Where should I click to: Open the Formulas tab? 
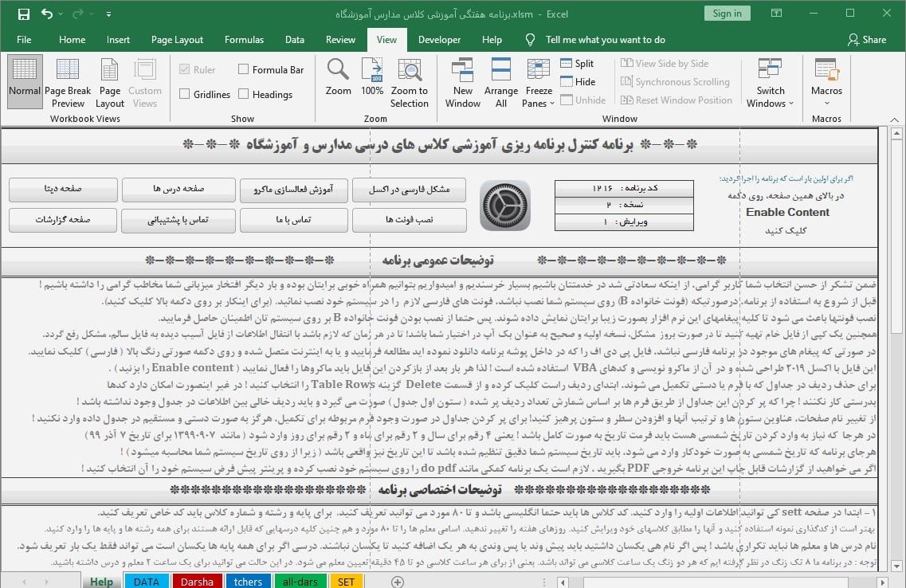[x=244, y=40]
